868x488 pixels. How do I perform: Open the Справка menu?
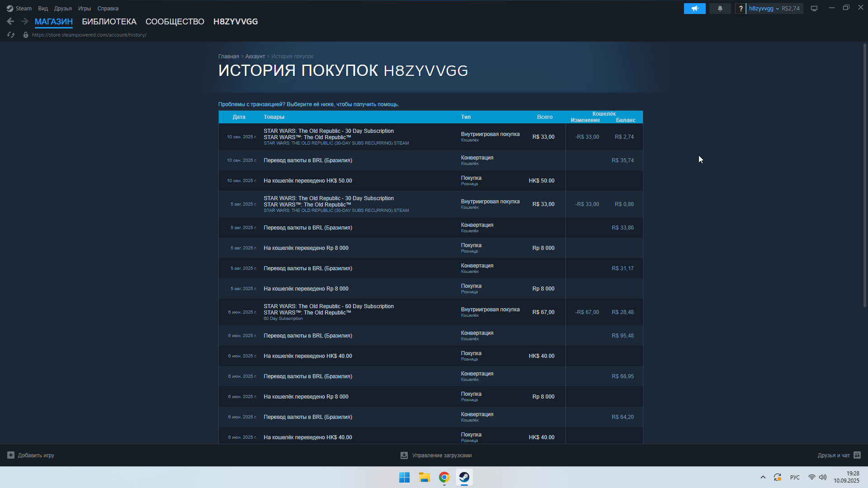[x=108, y=9]
